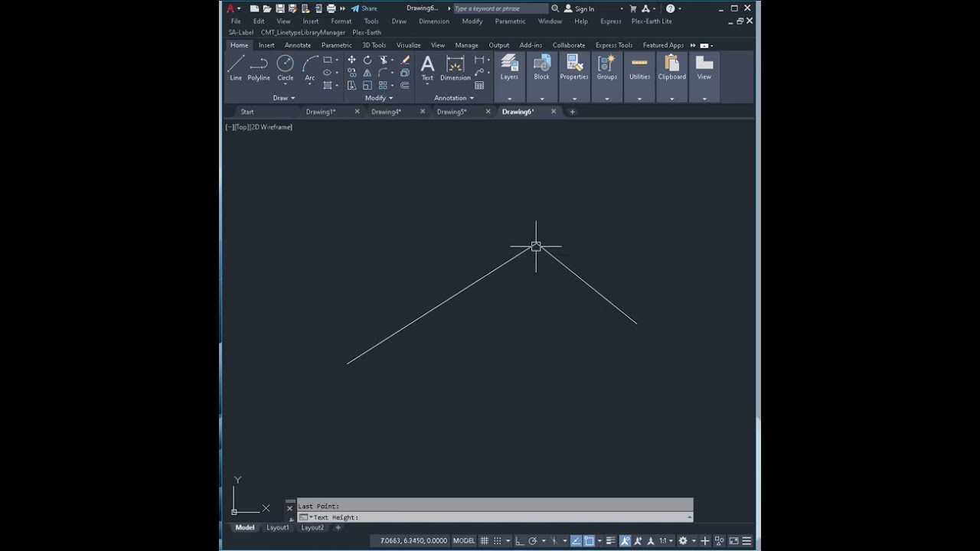
Task: Click the Trim tool icon
Action: click(384, 60)
